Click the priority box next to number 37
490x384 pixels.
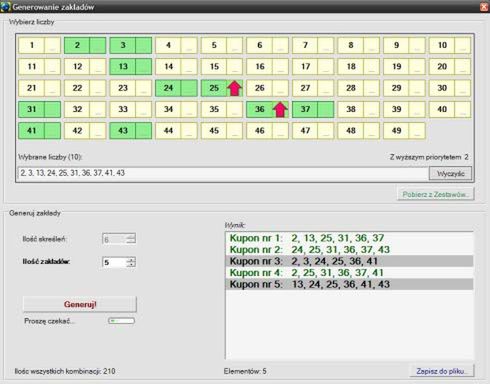(326, 109)
